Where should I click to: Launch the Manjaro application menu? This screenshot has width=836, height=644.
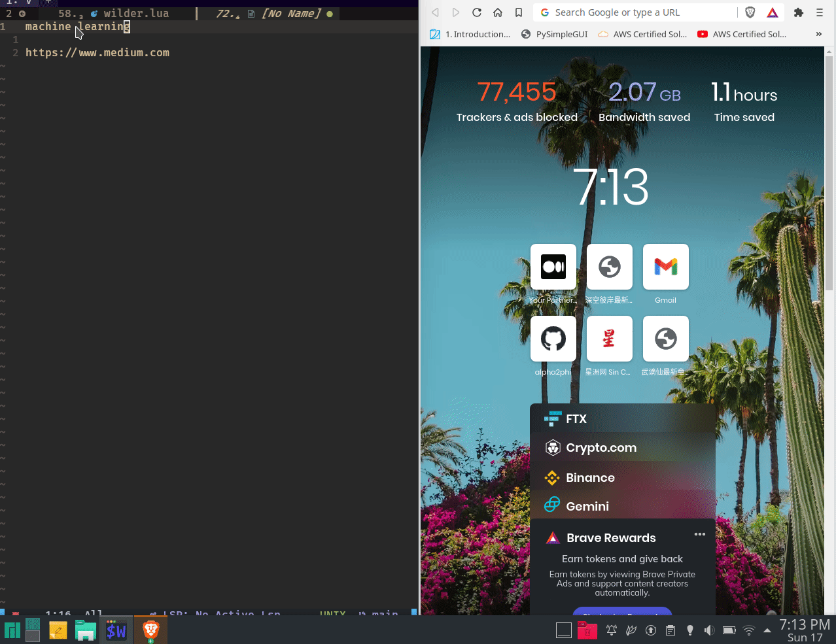[x=13, y=631]
